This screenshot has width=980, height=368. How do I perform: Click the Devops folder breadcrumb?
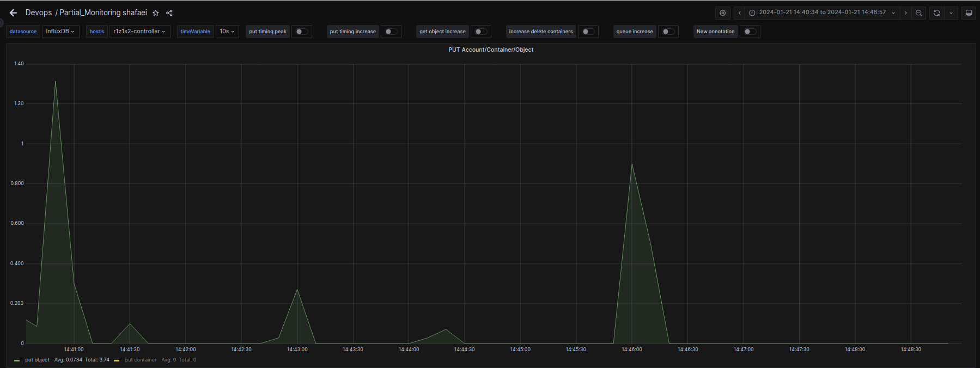[39, 13]
